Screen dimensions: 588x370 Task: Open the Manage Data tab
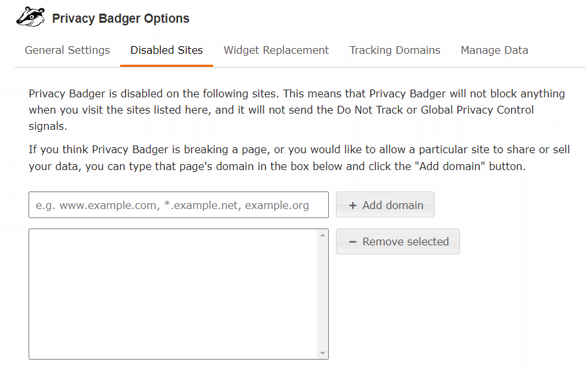click(494, 50)
